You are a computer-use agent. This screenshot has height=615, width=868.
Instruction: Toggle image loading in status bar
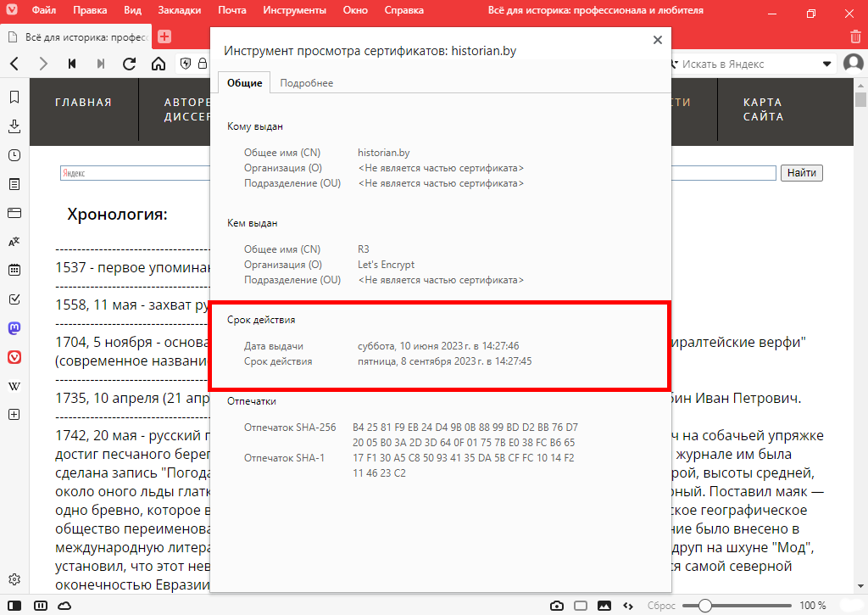(x=604, y=606)
